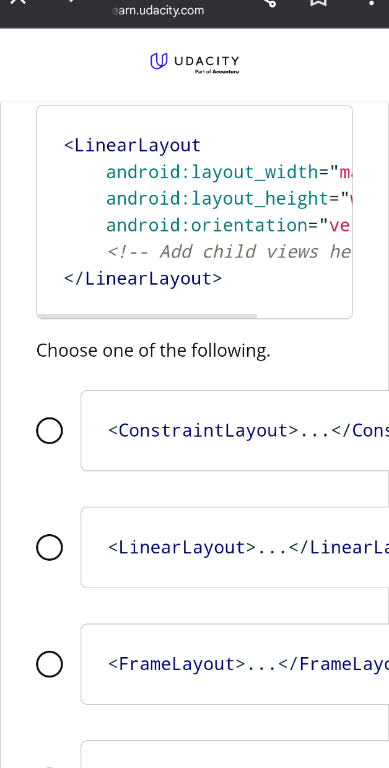Click the code snippet horizontal scrollbar
Viewport: 389px width, 768px height.
click(x=147, y=316)
